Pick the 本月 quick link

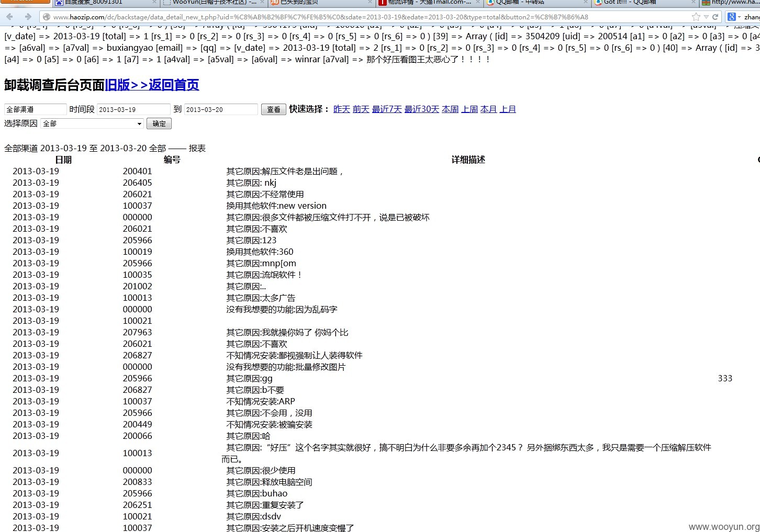(489, 109)
